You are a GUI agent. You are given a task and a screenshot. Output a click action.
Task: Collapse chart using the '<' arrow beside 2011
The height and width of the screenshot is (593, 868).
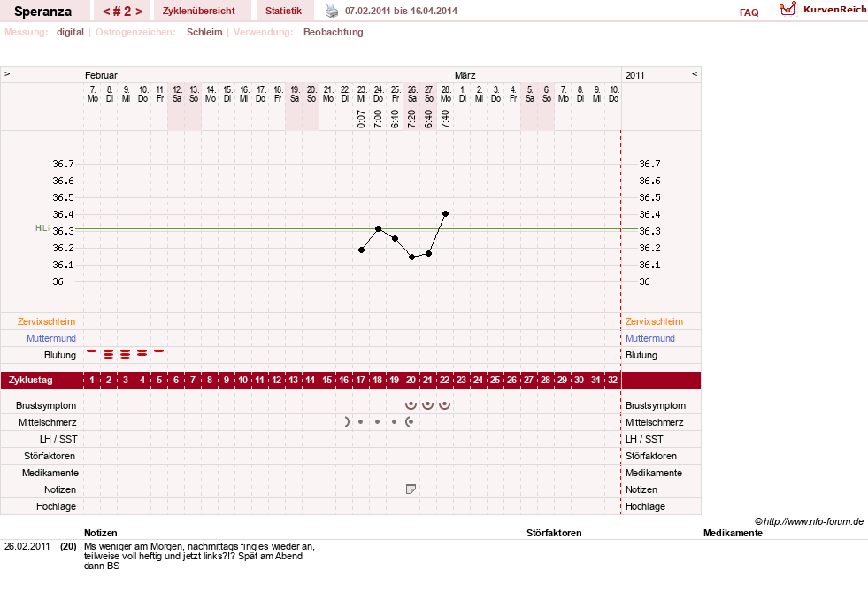tap(695, 73)
